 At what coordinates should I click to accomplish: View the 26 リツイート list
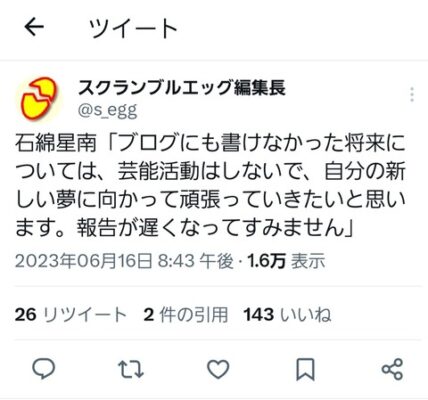(71, 315)
